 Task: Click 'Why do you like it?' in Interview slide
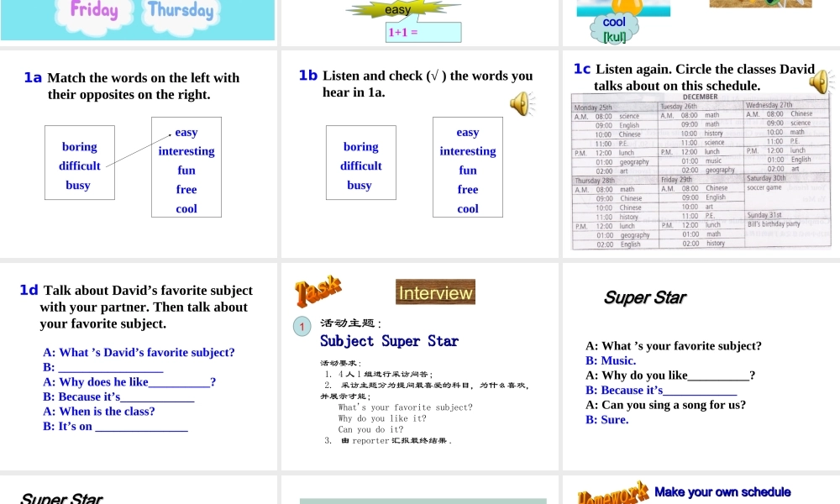(382, 418)
